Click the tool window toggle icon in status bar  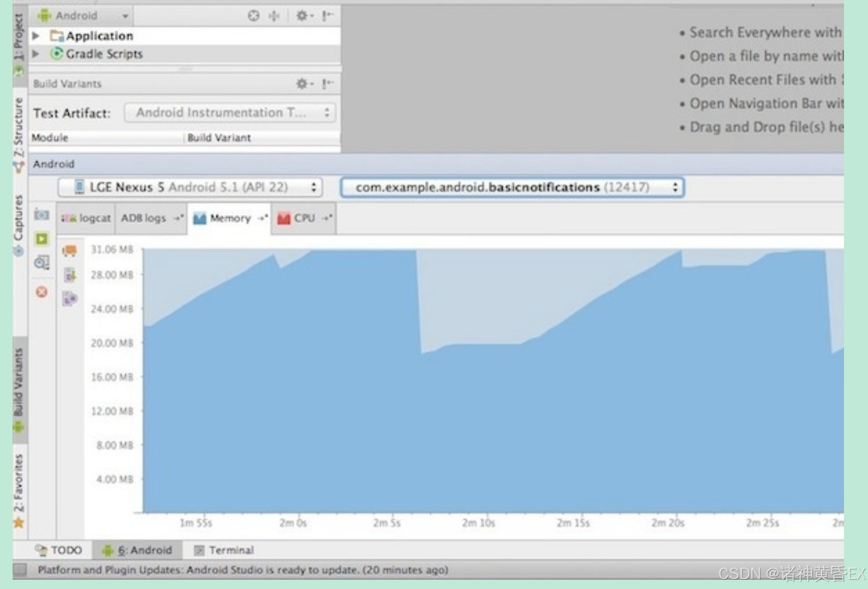coord(20,570)
